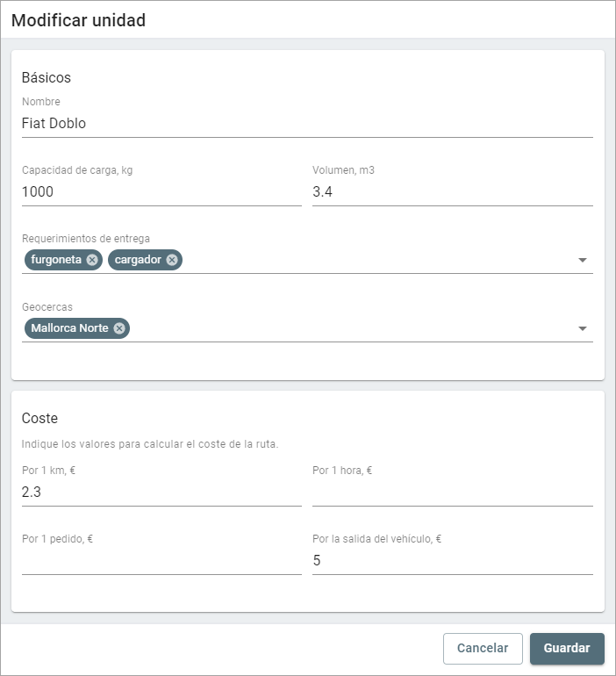Click the Modificar unidad dialog title

click(x=78, y=20)
